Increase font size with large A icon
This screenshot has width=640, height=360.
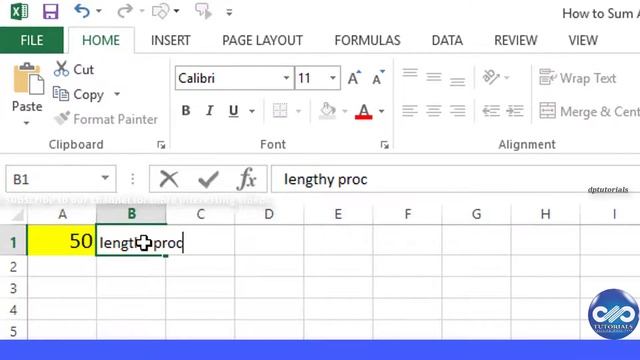[354, 78]
